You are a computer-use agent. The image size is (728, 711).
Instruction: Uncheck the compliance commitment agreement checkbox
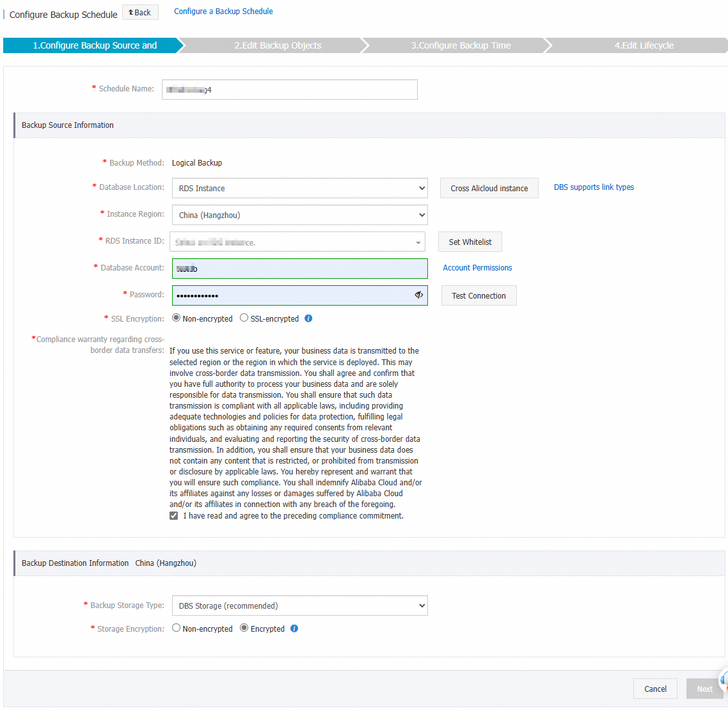174,516
